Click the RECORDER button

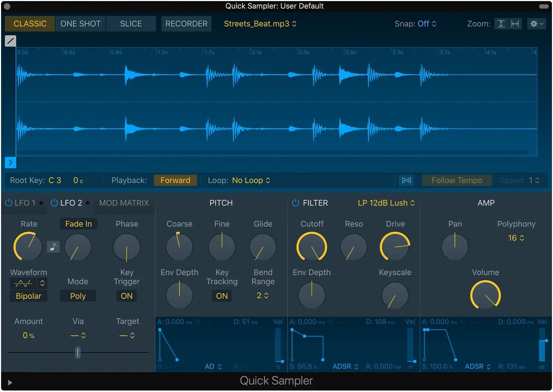pyautogui.click(x=186, y=24)
